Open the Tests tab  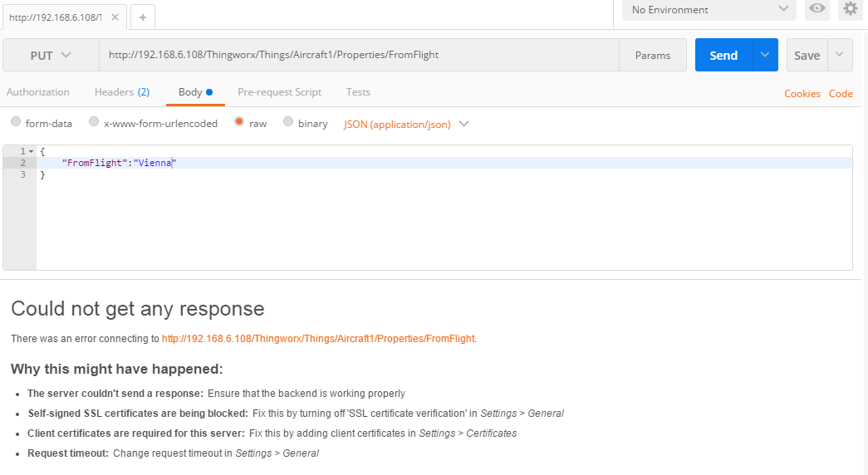tap(358, 92)
